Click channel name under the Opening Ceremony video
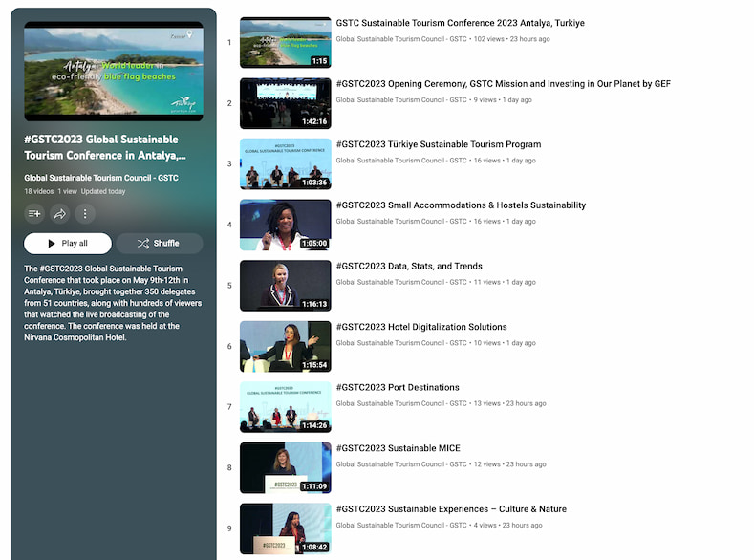 (401, 100)
